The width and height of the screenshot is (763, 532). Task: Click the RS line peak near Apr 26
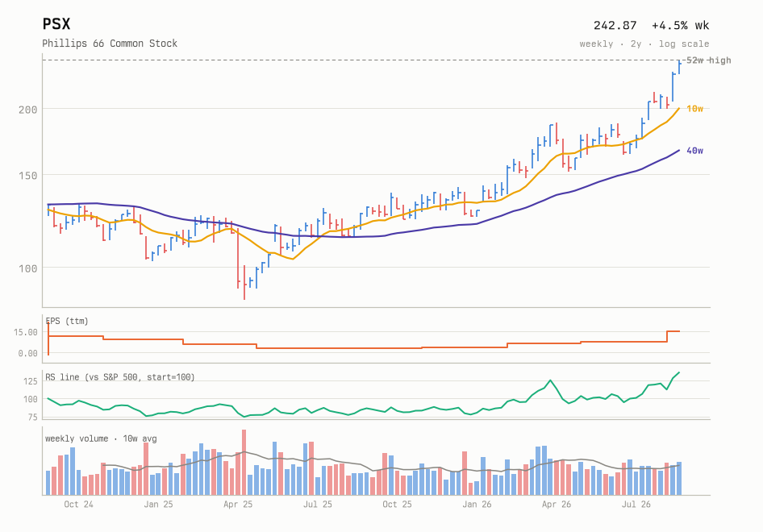tap(550, 380)
